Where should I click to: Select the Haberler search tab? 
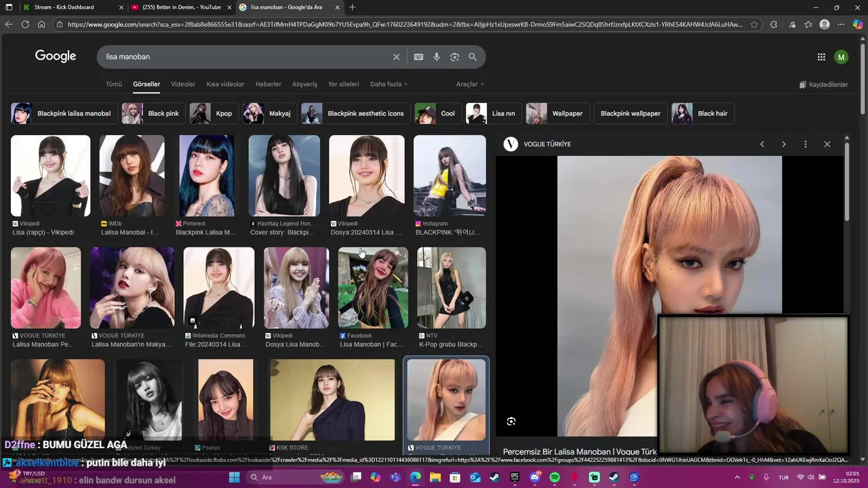pyautogui.click(x=269, y=84)
